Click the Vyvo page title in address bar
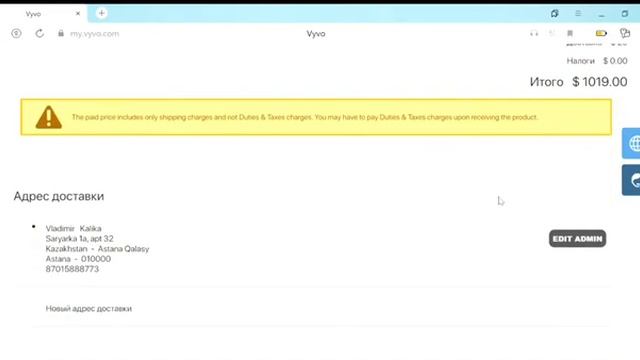 [316, 34]
